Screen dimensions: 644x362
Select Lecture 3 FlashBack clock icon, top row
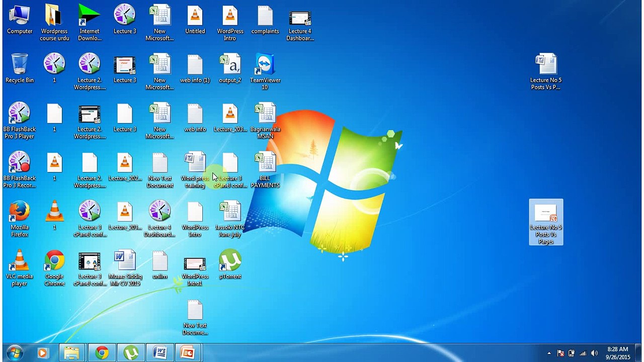pyautogui.click(x=125, y=20)
